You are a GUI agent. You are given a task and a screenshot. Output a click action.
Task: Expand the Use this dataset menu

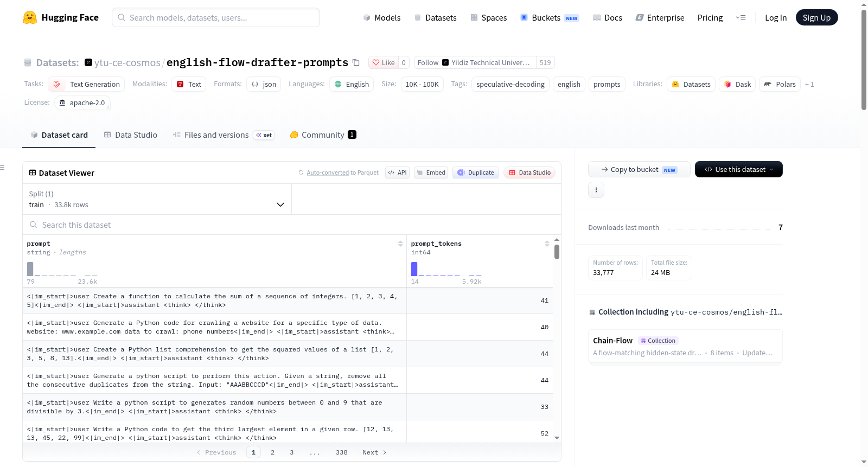(739, 169)
